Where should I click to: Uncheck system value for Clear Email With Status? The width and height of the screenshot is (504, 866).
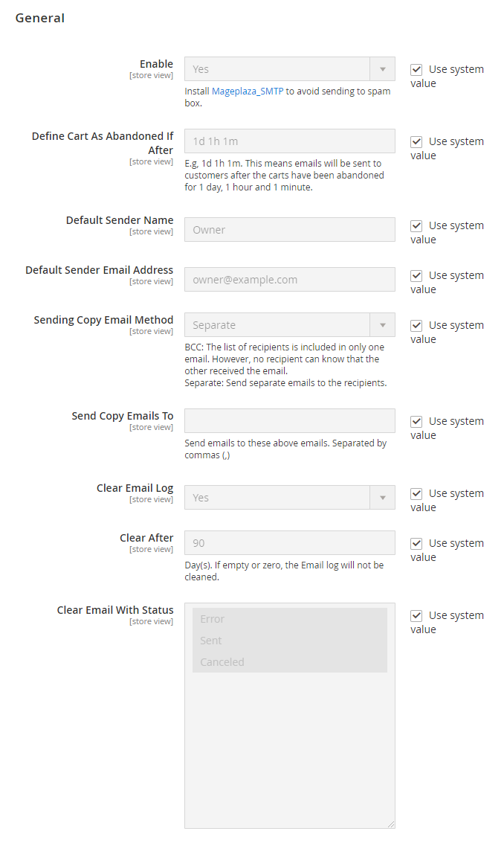point(416,615)
